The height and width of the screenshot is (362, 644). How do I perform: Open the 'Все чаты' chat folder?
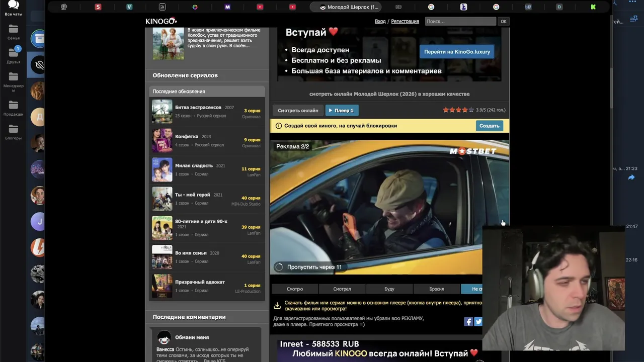pos(14,9)
